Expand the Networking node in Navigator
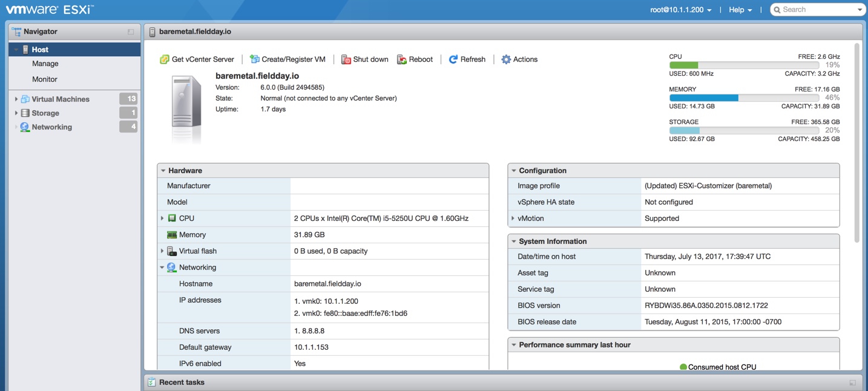868x391 pixels. click(x=16, y=127)
